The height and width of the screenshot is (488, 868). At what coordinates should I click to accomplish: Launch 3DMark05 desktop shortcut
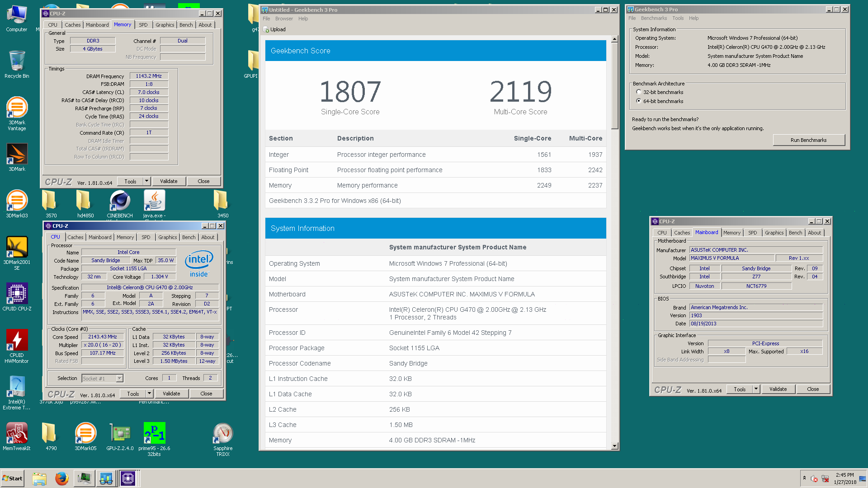click(x=85, y=436)
